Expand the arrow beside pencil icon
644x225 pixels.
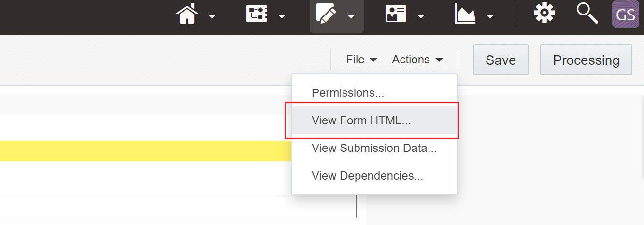tap(351, 16)
